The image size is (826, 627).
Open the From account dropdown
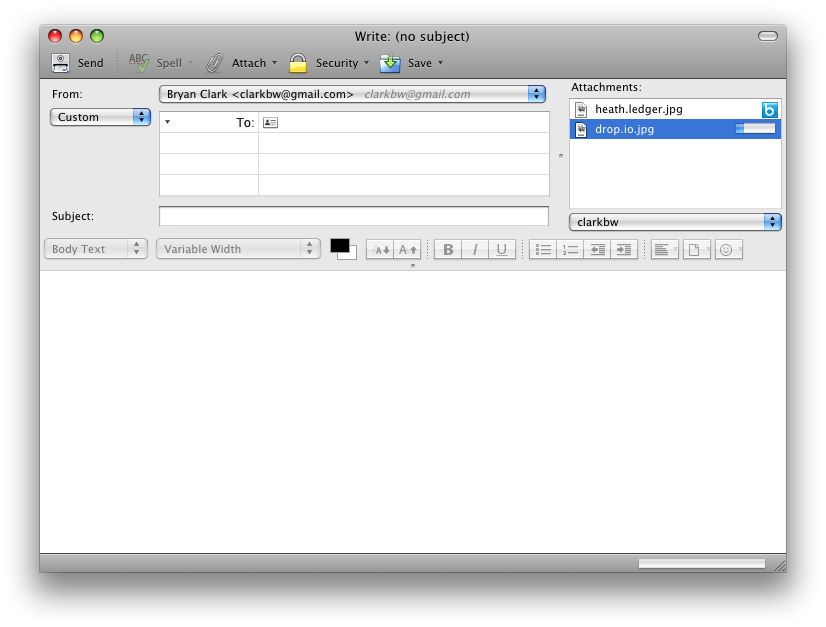(x=352, y=94)
